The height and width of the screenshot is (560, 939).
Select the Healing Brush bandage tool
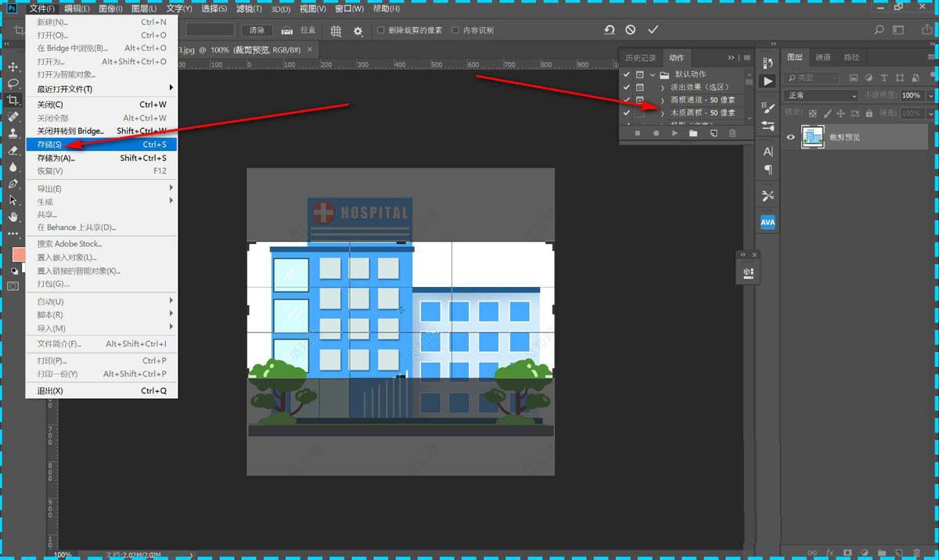coord(13,117)
